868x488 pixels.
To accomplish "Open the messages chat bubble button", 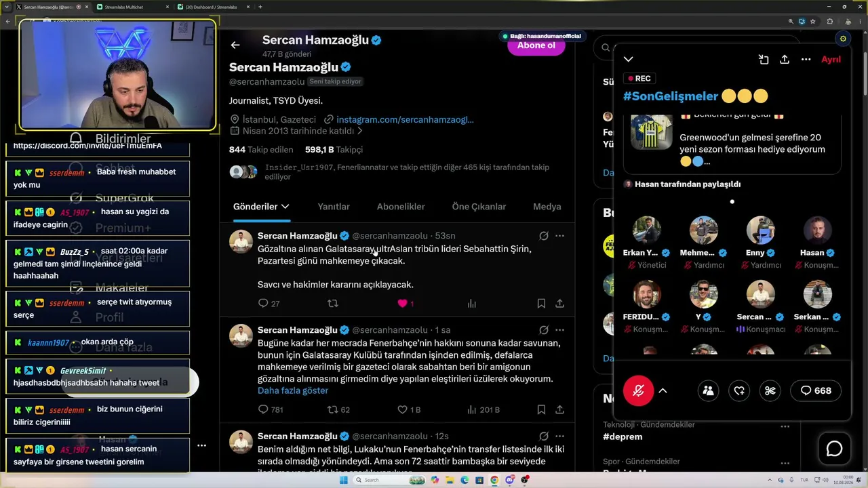I will point(834,449).
